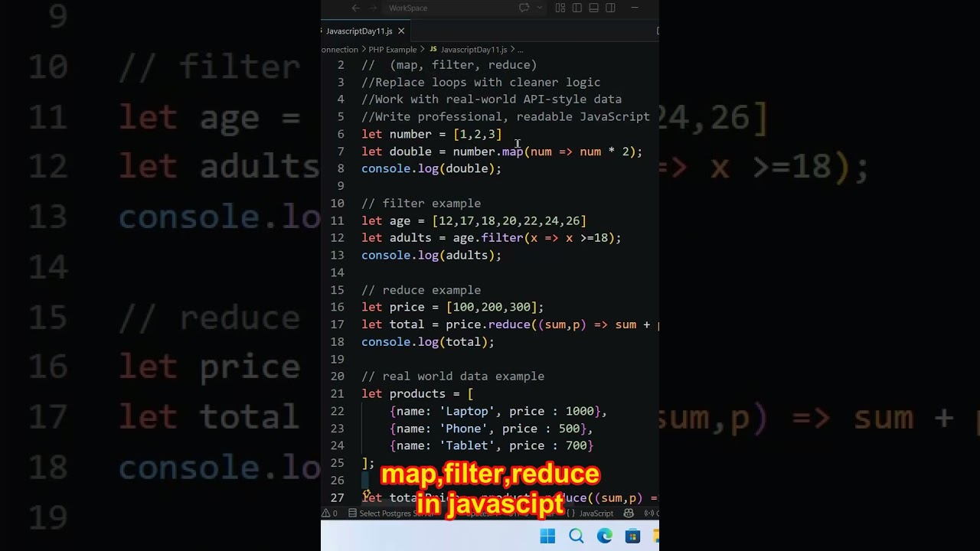The width and height of the screenshot is (980, 551).
Task: Open the Windows Start button
Action: [x=547, y=536]
